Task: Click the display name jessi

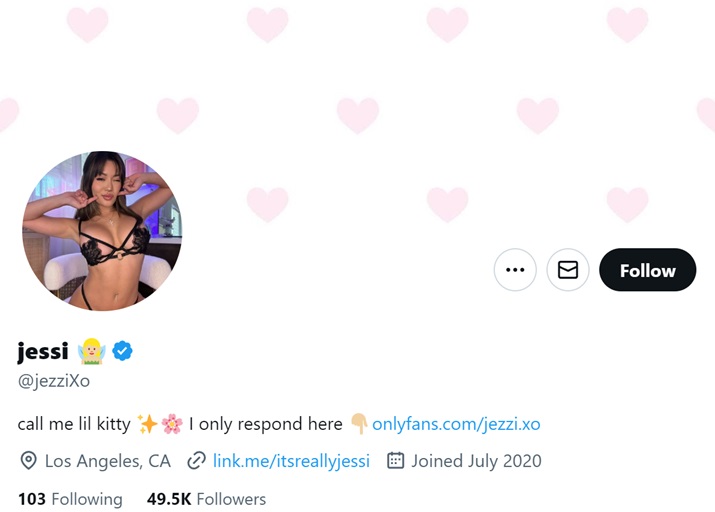Action: pyautogui.click(x=43, y=351)
